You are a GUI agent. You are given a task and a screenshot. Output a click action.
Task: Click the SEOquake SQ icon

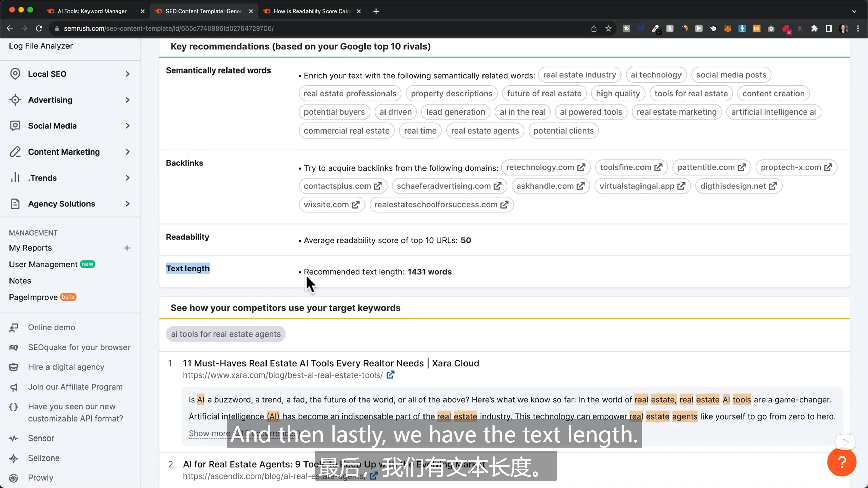[x=14, y=347]
